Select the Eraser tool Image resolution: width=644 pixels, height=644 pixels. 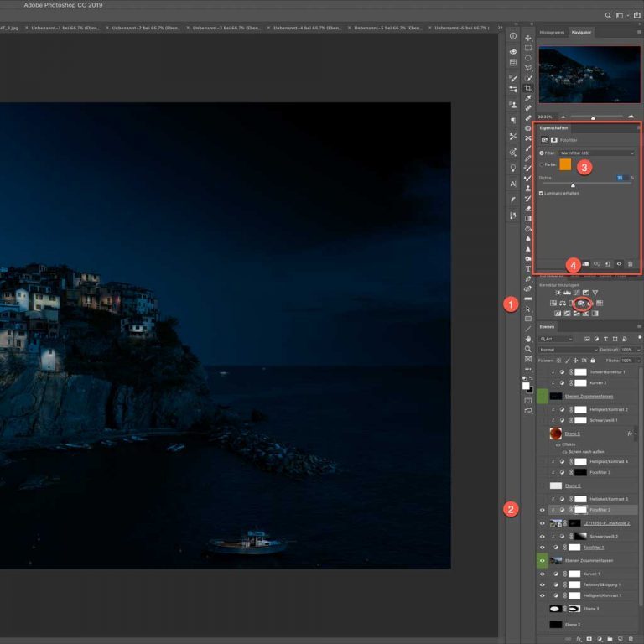click(528, 209)
